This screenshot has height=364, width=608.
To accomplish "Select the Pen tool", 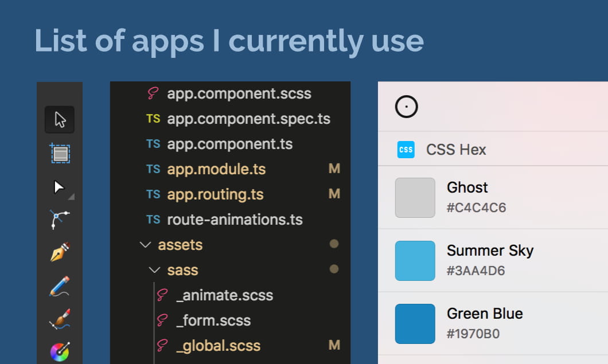I will (x=60, y=252).
